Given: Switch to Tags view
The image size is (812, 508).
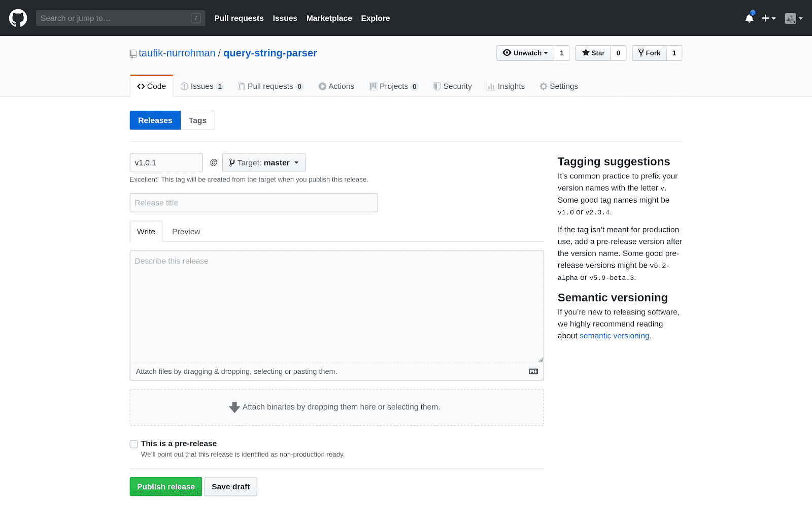Looking at the screenshot, I should [197, 120].
